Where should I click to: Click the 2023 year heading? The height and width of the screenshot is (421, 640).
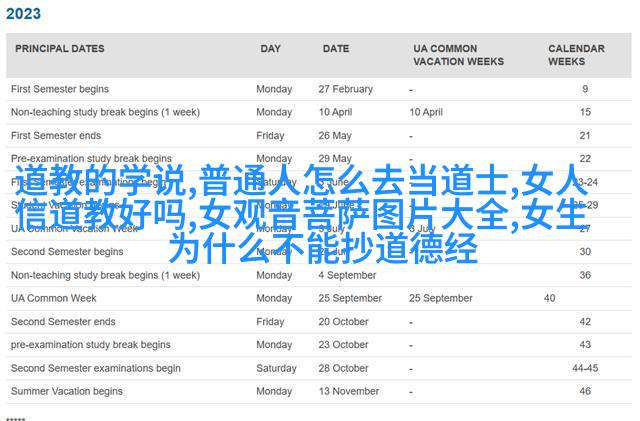[23, 14]
